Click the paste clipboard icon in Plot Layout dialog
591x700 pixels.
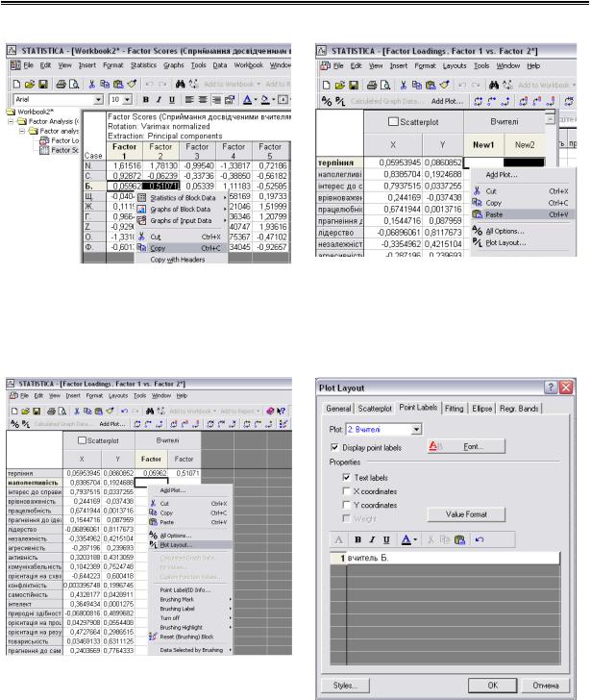click(460, 539)
